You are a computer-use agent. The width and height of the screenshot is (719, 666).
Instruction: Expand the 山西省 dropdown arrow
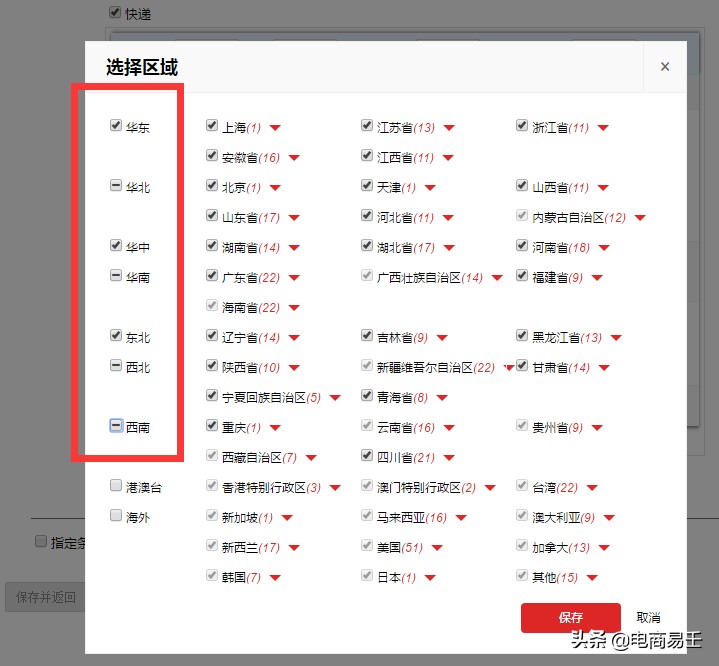point(603,188)
